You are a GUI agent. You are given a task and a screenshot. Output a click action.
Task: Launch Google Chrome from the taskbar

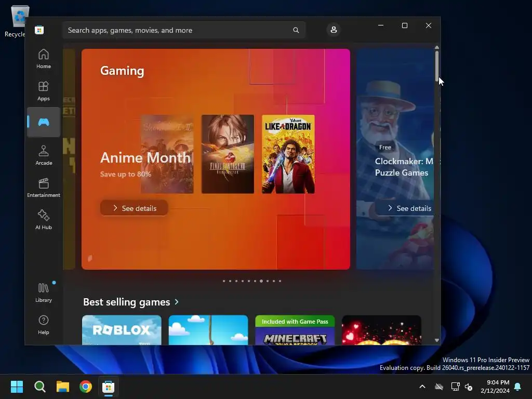(86, 387)
